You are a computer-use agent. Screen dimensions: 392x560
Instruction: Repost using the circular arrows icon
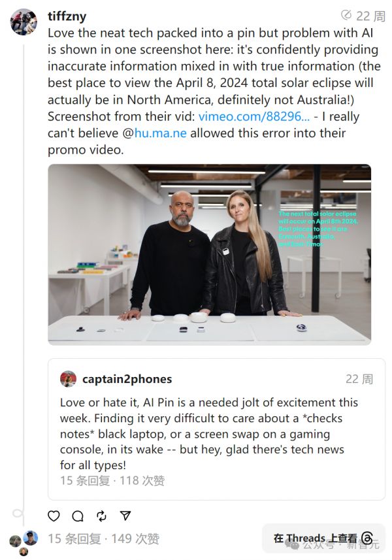pyautogui.click(x=101, y=516)
